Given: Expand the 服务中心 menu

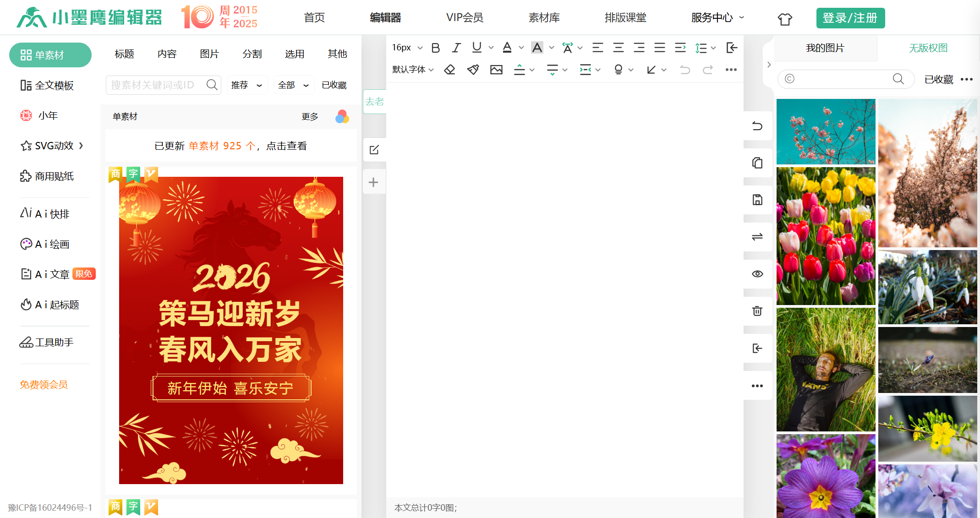Looking at the screenshot, I should [x=717, y=17].
